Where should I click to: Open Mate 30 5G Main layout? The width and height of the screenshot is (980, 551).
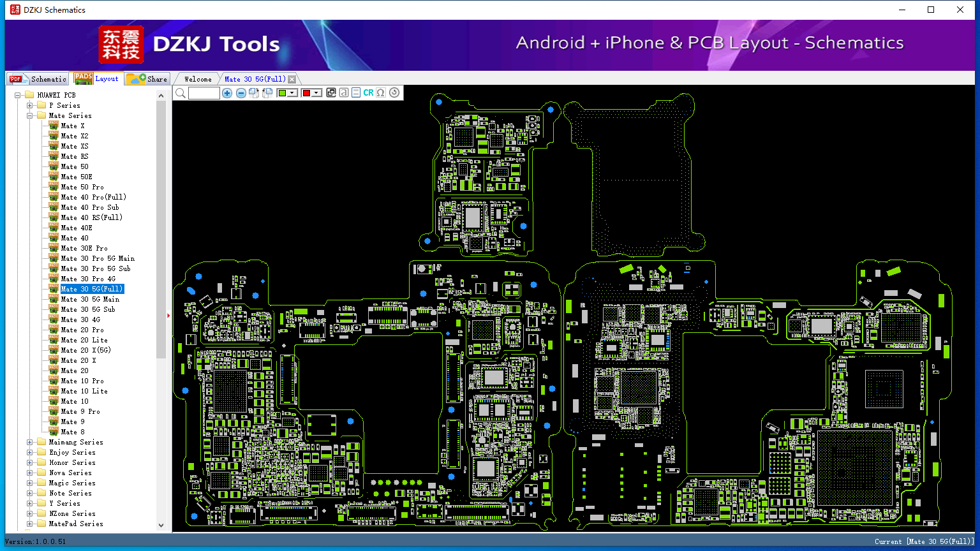pos(90,299)
